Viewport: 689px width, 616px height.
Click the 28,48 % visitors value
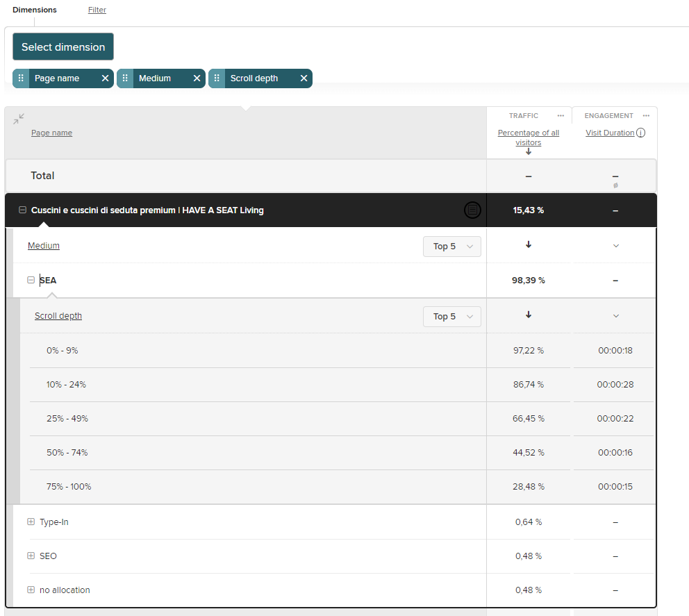pyautogui.click(x=528, y=487)
